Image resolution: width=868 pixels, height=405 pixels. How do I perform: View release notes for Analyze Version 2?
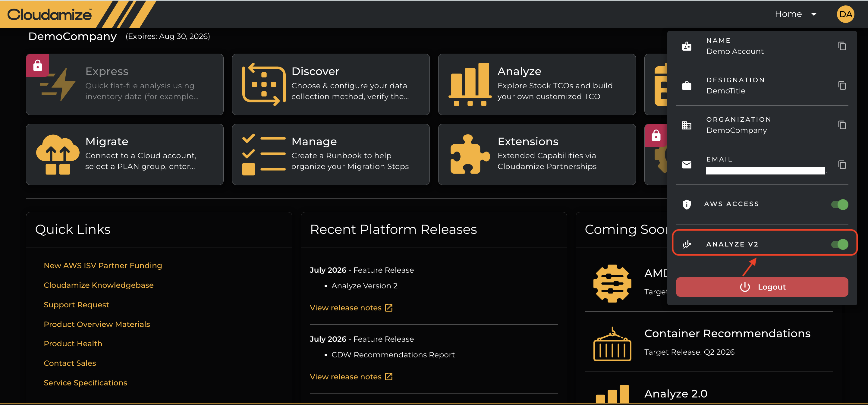pyautogui.click(x=345, y=308)
